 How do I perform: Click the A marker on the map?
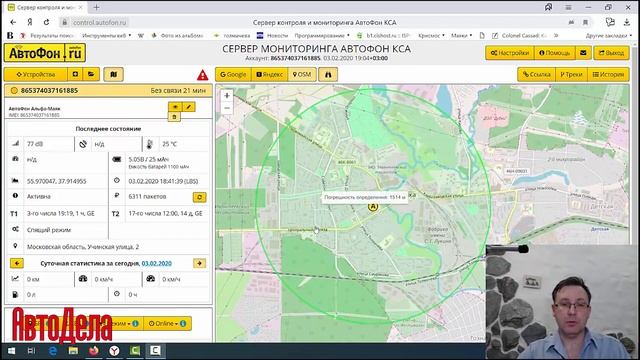click(x=372, y=207)
